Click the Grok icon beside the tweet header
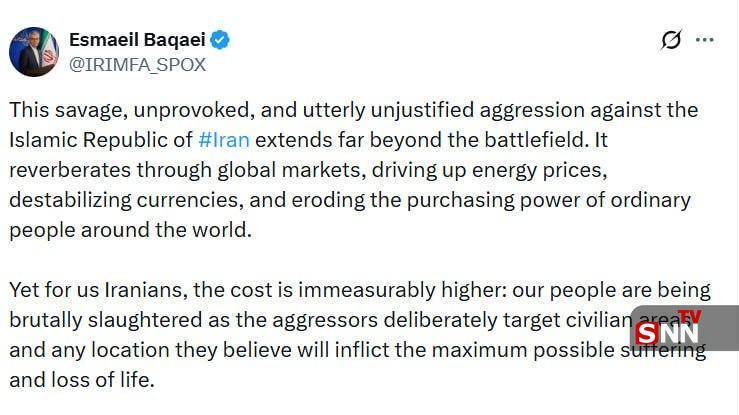 (x=671, y=40)
